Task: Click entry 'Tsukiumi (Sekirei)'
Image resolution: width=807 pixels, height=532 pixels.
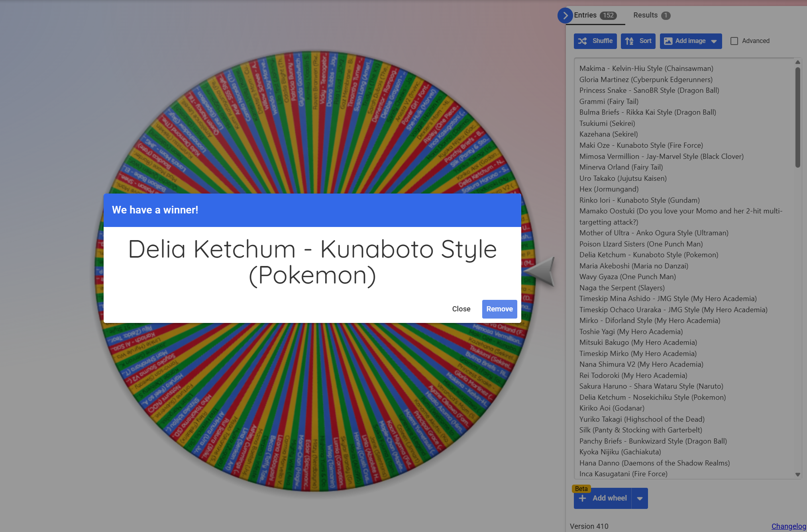Action: click(x=607, y=123)
